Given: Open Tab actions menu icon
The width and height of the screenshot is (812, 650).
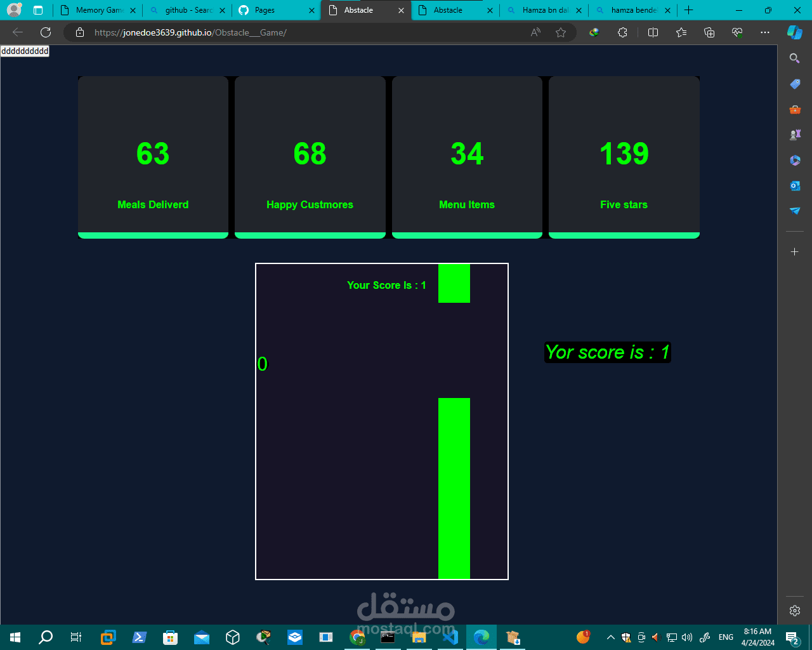Looking at the screenshot, I should tap(38, 10).
